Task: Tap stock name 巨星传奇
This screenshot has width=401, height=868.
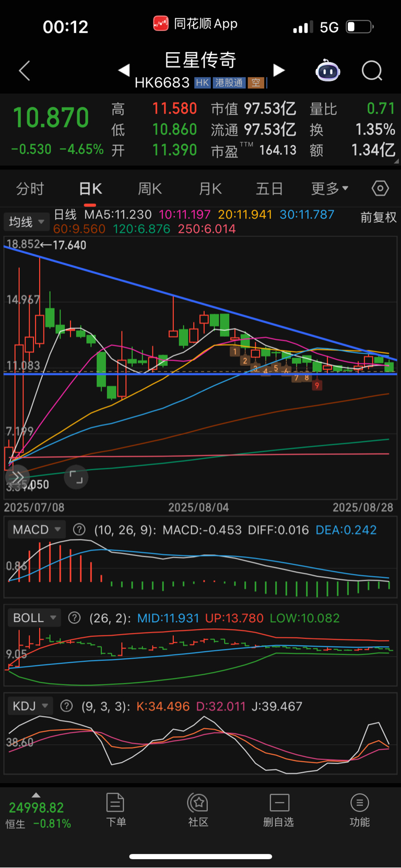Action: point(200,60)
